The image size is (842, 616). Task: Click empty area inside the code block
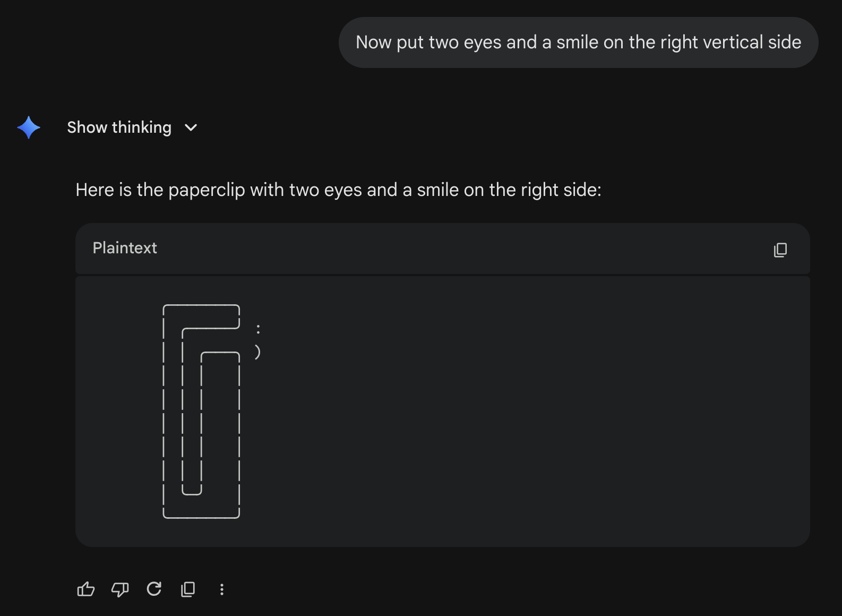tap(531, 414)
